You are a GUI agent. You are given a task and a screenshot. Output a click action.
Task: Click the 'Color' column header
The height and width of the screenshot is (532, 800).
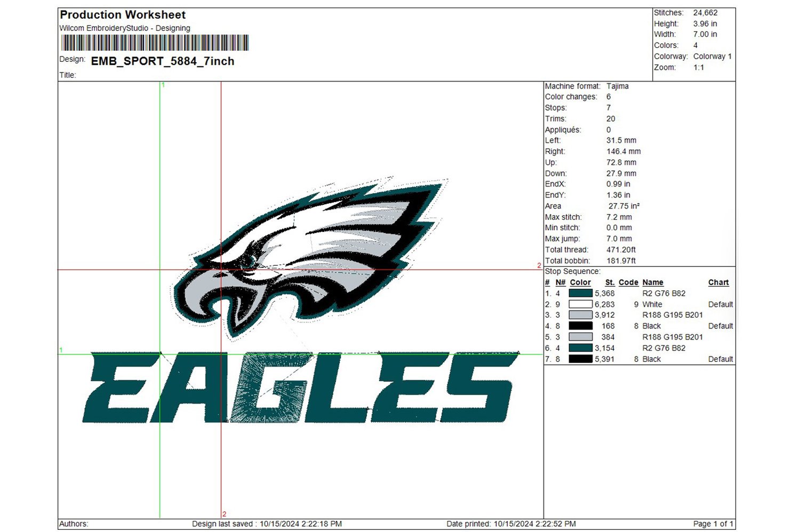[x=580, y=283]
